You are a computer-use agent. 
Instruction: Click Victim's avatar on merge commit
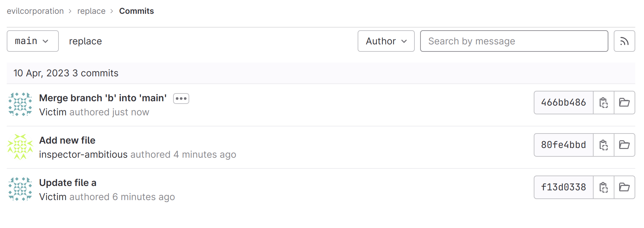tap(20, 104)
